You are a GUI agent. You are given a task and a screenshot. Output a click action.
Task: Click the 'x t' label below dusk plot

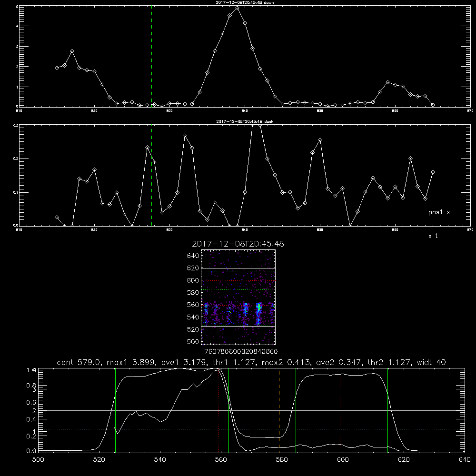tap(433, 236)
